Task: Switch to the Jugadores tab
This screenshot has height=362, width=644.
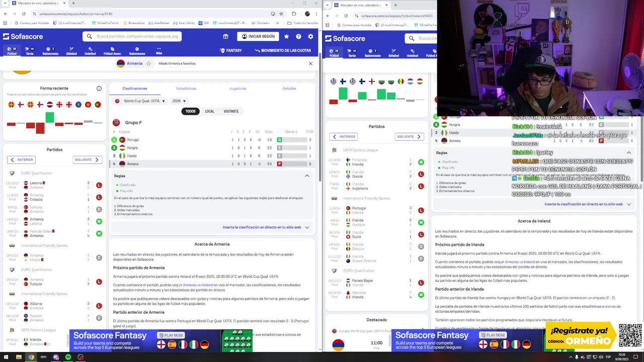Action: click(x=237, y=88)
